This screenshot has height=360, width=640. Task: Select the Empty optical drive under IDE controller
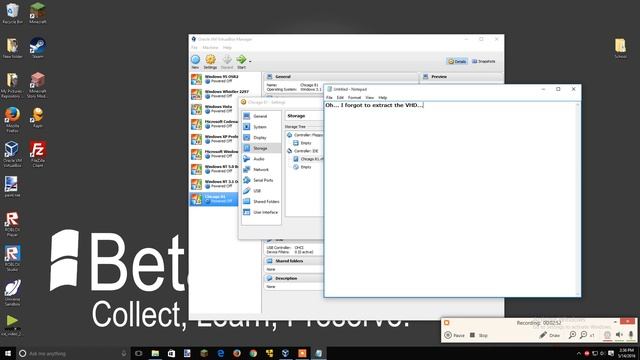[x=302, y=167]
